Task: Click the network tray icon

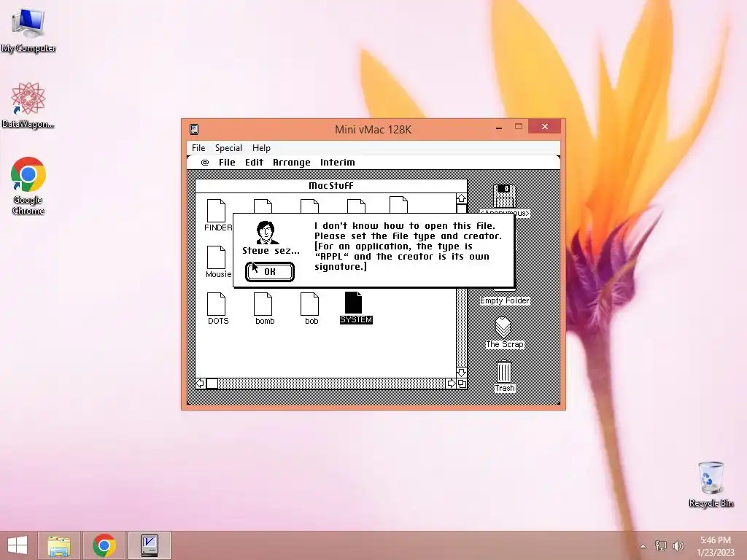Action: pos(661,545)
